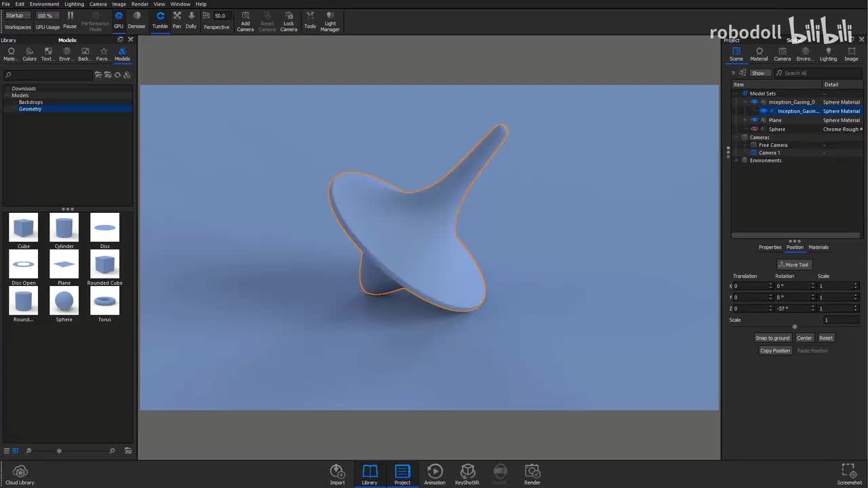Open the Models library tab
This screenshot has height=488, width=868.
(x=122, y=54)
